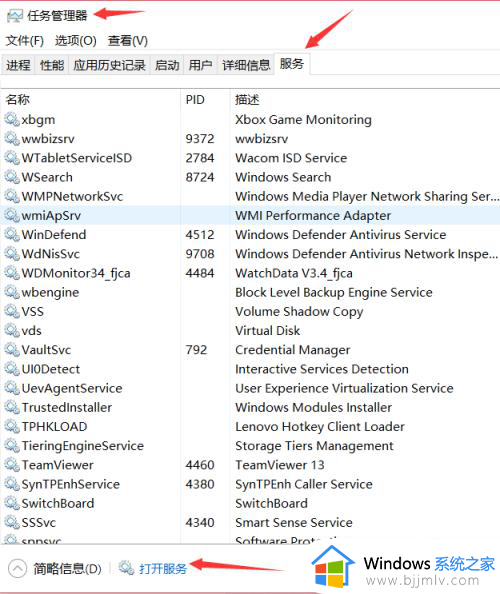Click the service icon beside vds
The width and height of the screenshot is (500, 594).
pos(12,331)
